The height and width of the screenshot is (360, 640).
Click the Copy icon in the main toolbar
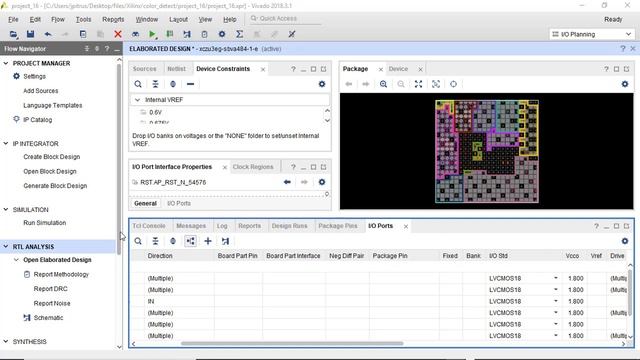[83, 34]
